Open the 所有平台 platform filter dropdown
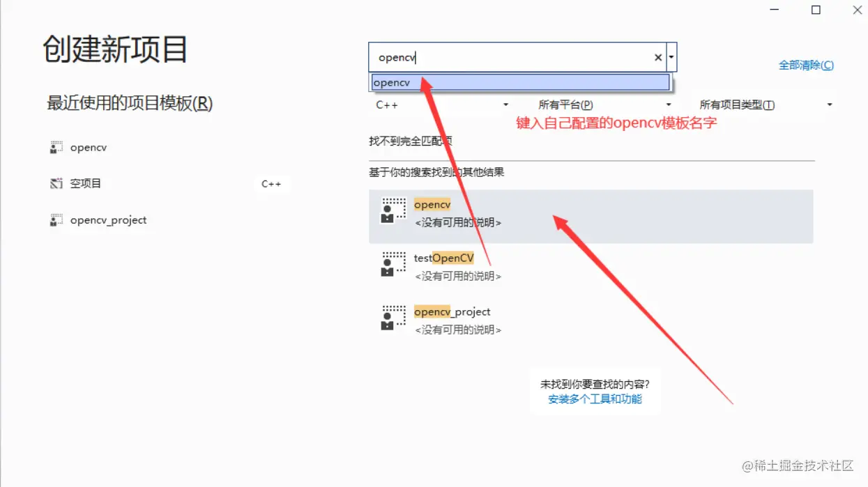The image size is (868, 487). pyautogui.click(x=605, y=105)
